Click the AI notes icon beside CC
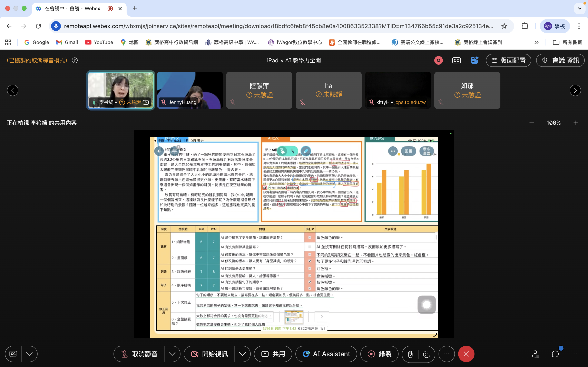The width and height of the screenshot is (588, 367). coord(474,60)
